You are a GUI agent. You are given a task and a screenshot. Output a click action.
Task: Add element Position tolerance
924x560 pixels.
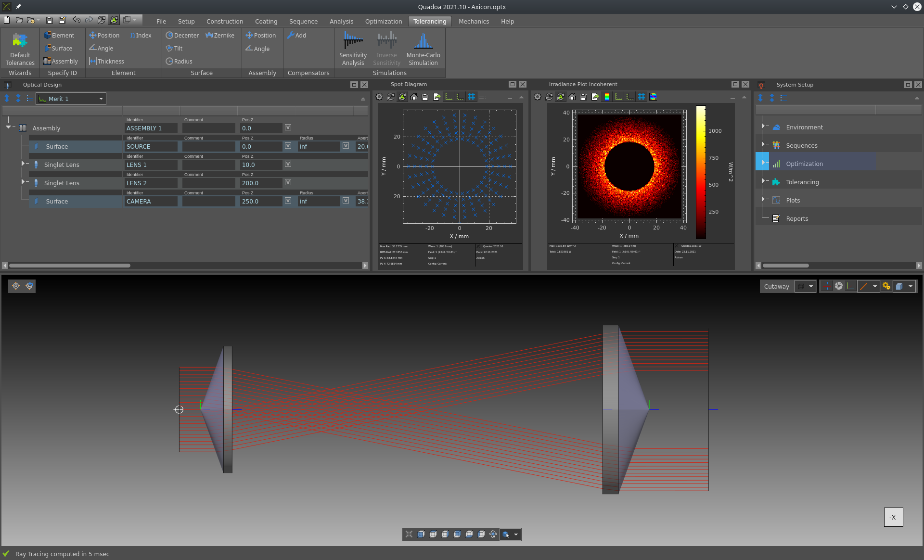pyautogui.click(x=104, y=36)
